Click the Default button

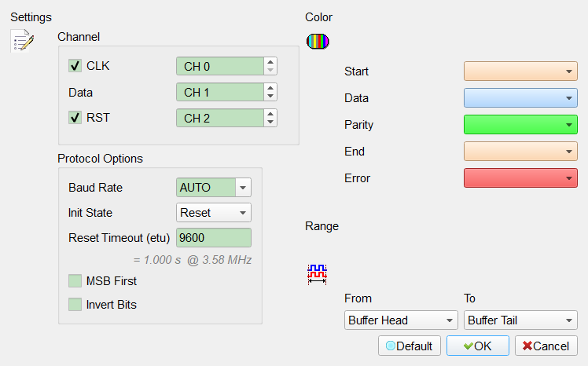[x=410, y=346]
